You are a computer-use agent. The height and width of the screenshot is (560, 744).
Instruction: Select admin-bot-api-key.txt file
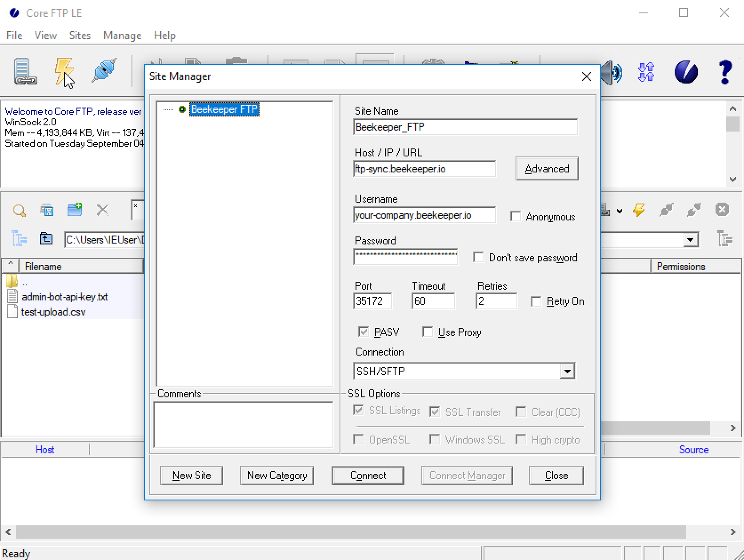[65, 297]
